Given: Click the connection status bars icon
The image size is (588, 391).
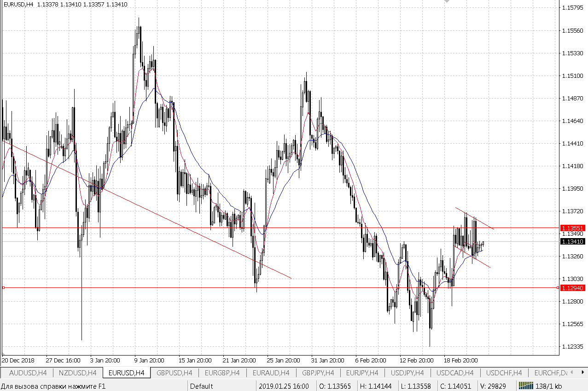Looking at the screenshot, I should 526,385.
